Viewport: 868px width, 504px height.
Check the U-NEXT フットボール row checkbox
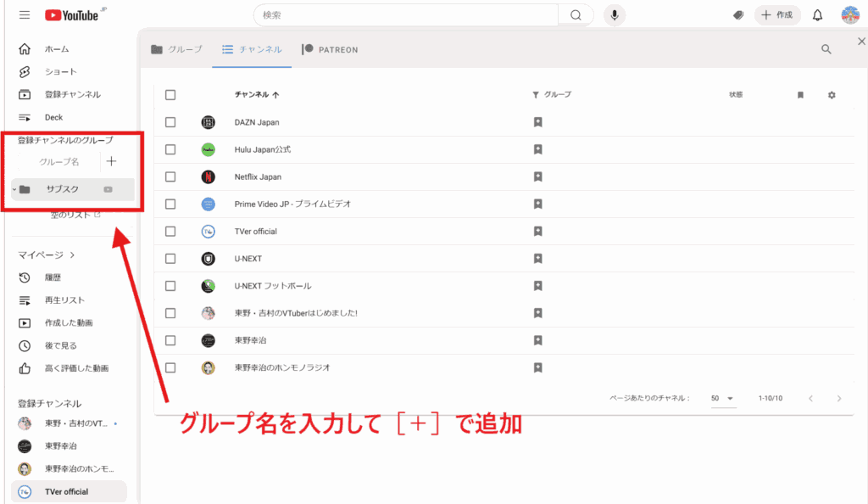click(x=170, y=286)
